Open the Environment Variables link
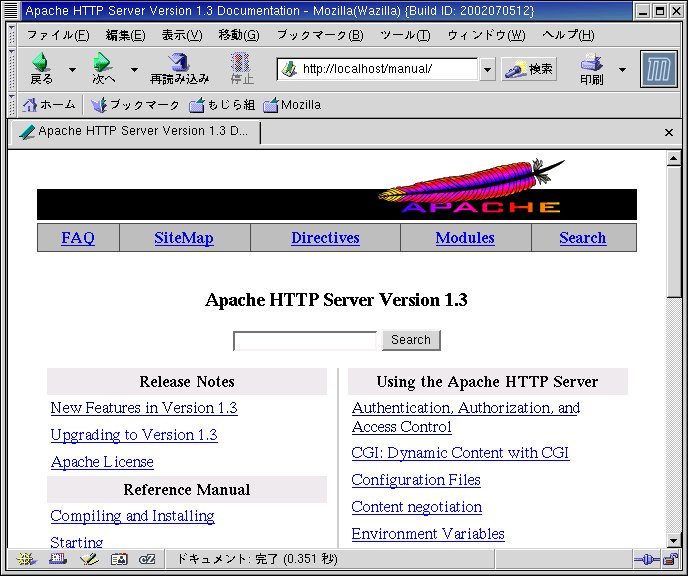The width and height of the screenshot is (688, 576). [428, 534]
